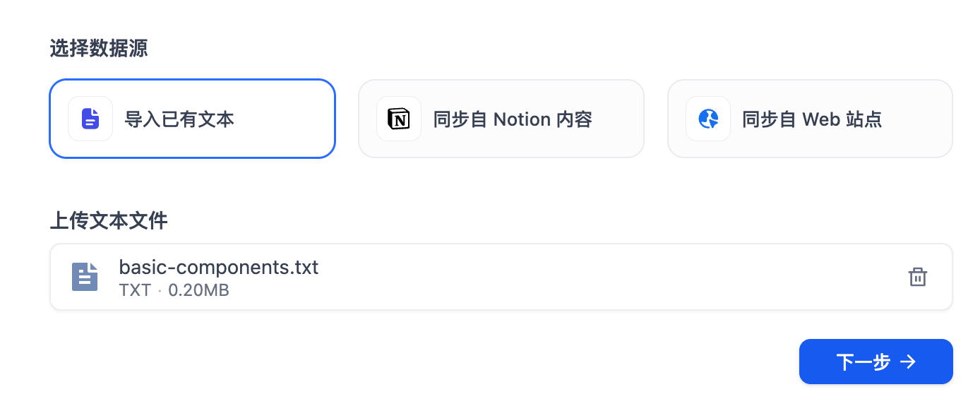Click the 同步自 Notion 内容 label text

(513, 119)
